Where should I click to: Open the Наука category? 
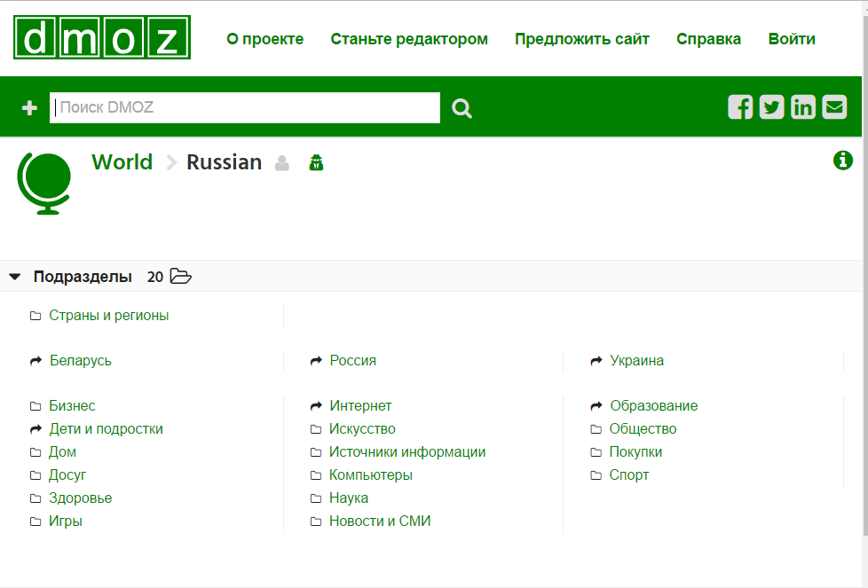click(348, 498)
